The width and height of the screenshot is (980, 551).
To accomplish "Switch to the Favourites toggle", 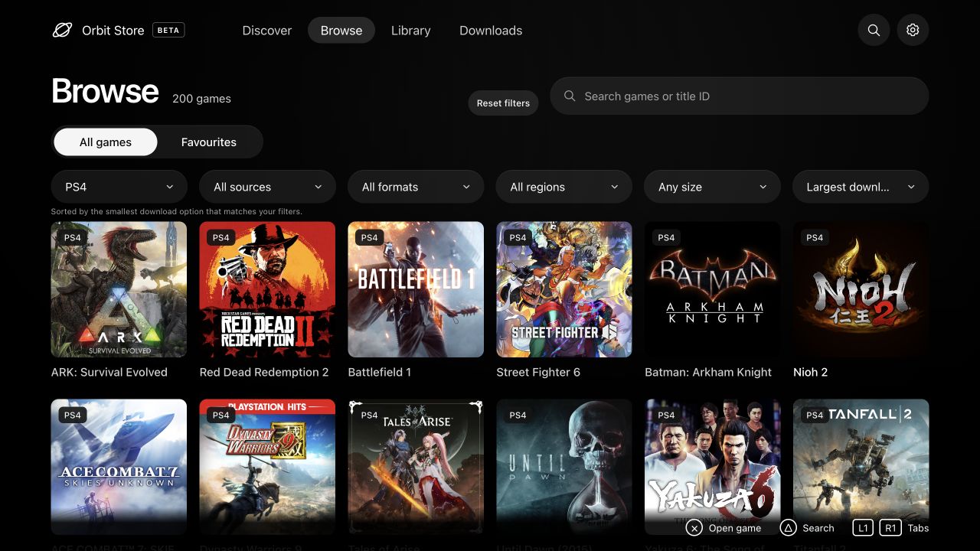I will 209,142.
